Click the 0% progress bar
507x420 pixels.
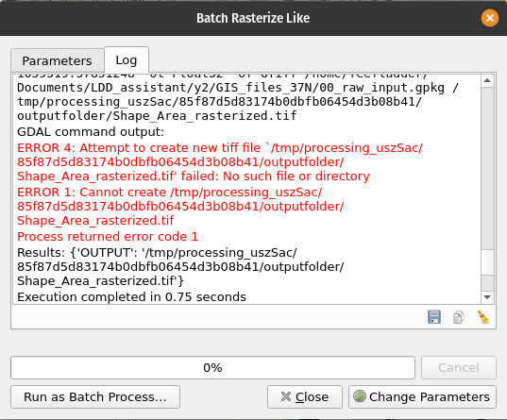tap(212, 368)
